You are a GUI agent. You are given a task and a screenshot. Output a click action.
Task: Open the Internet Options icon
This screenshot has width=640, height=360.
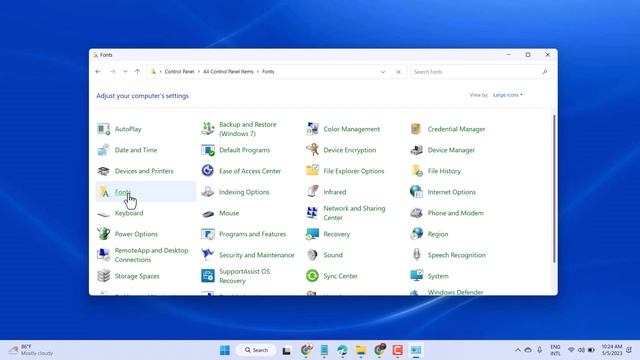pyautogui.click(x=416, y=192)
